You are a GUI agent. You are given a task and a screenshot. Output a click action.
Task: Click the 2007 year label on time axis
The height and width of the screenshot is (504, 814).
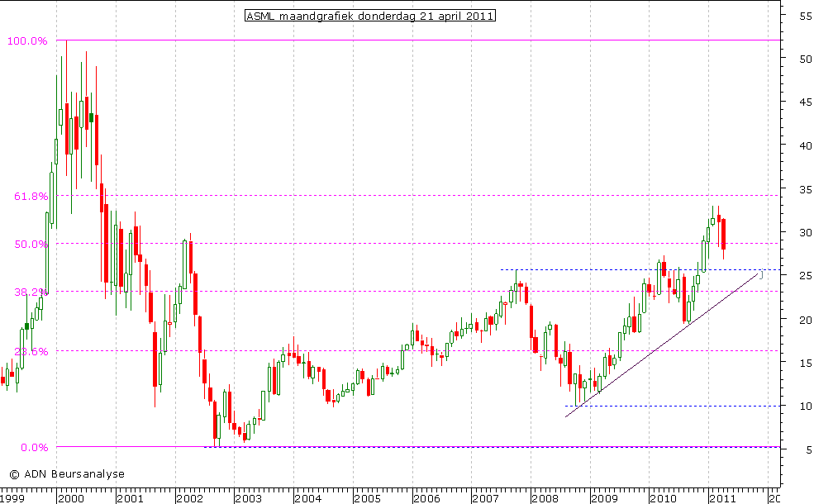[486, 498]
